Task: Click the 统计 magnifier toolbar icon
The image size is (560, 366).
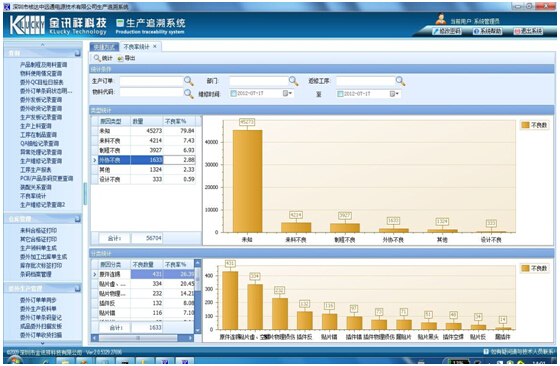Action: point(97,58)
